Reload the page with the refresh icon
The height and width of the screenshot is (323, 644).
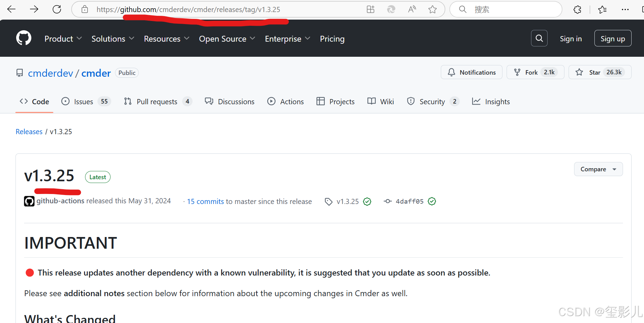pos(57,9)
